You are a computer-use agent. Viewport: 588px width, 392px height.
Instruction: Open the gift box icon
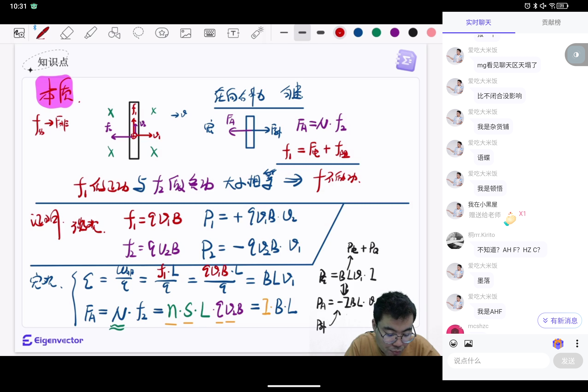pos(558,343)
